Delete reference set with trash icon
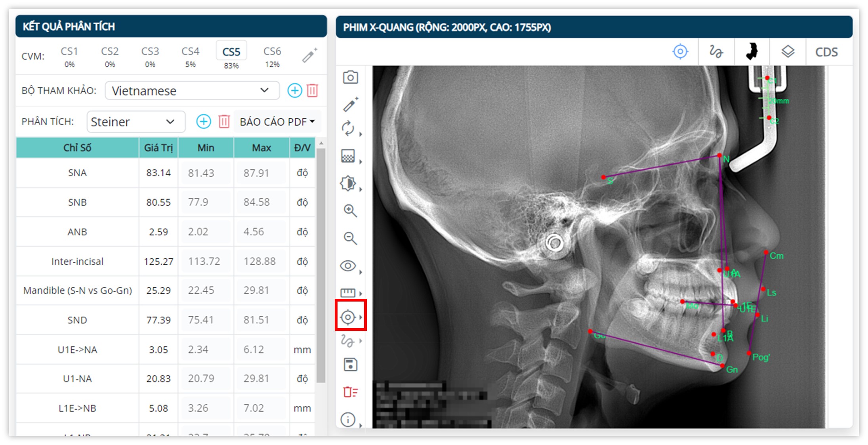868x445 pixels. click(x=312, y=90)
